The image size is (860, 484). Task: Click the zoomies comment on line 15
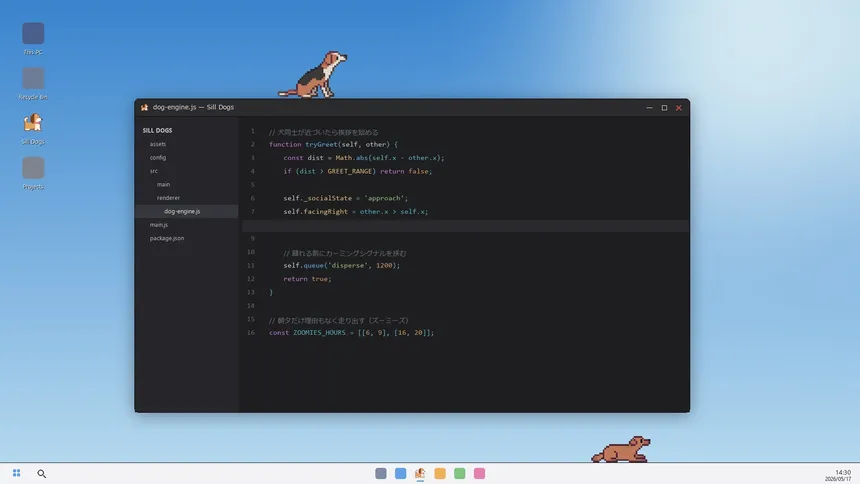tap(339, 320)
